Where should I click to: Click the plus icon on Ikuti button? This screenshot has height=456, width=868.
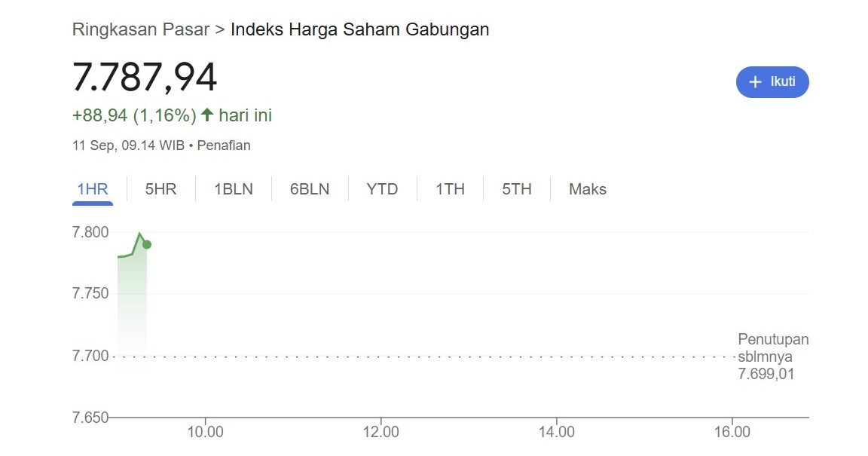tap(756, 82)
